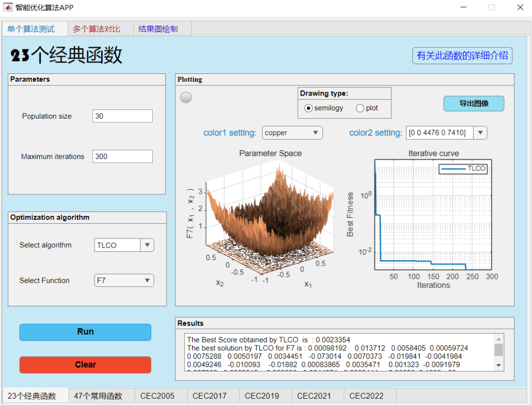Minimize the 智能优化算法APP window
Image resolution: width=532 pixels, height=406 pixels.
pyautogui.click(x=464, y=7)
